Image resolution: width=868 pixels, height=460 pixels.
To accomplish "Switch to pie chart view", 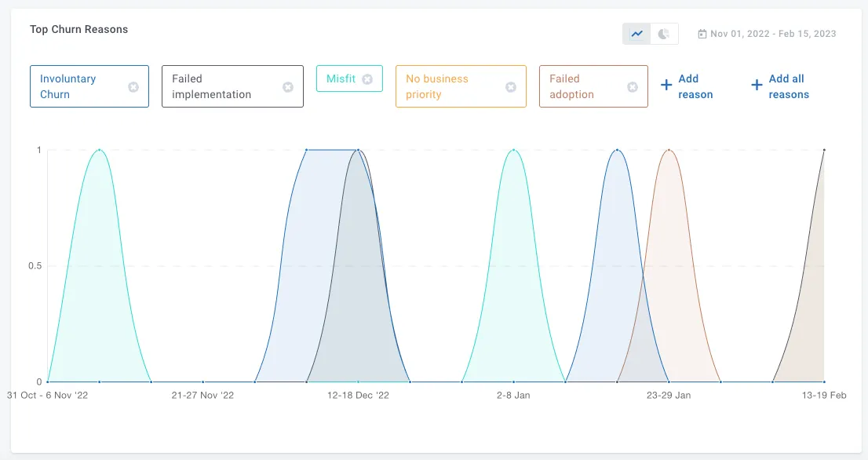I will click(x=664, y=34).
